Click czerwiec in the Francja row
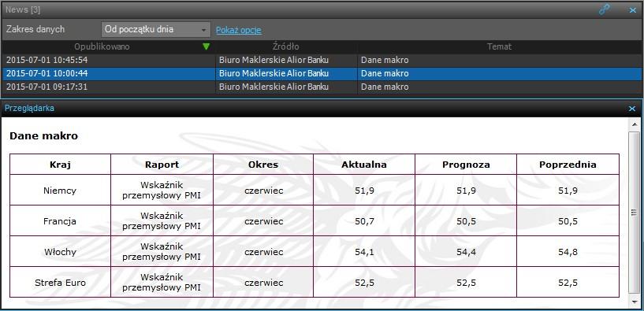The height and width of the screenshot is (311, 644). 264,221
